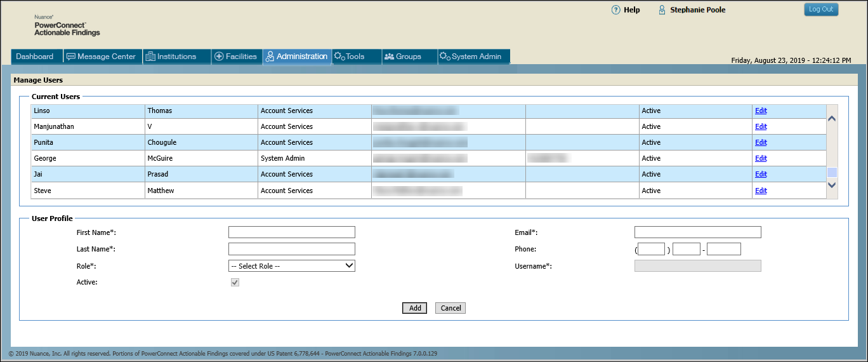Select the Linso first name cell
Image resolution: width=868 pixels, height=362 pixels.
click(x=88, y=111)
